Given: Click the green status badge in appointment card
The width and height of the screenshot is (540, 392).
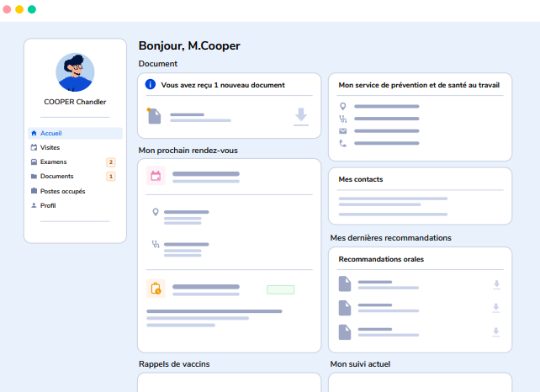Looking at the screenshot, I should 280,289.
